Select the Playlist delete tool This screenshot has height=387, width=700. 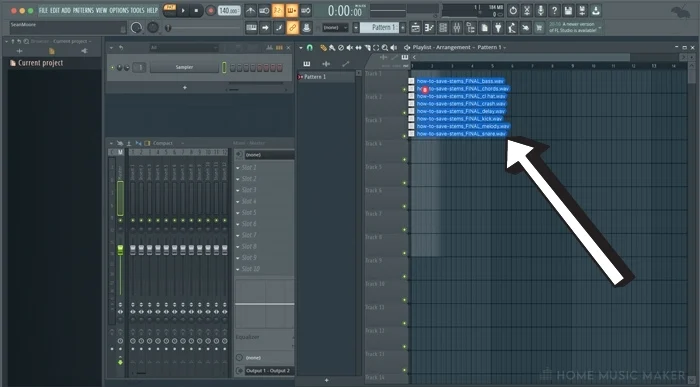341,47
